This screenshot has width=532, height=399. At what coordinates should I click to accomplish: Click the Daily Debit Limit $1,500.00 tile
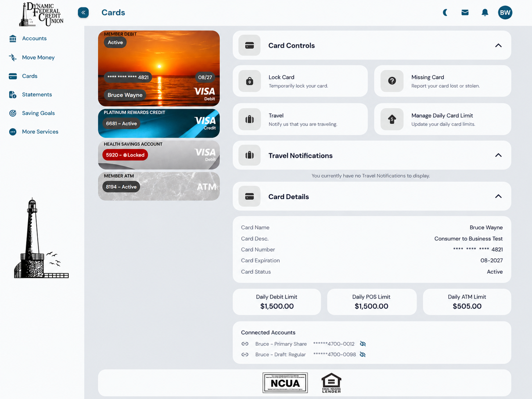click(x=277, y=302)
